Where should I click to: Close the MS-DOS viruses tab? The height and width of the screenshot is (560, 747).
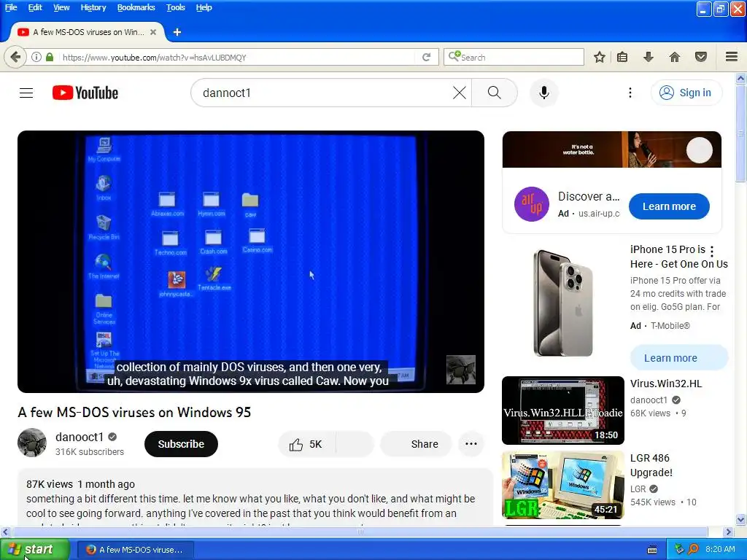(x=153, y=32)
